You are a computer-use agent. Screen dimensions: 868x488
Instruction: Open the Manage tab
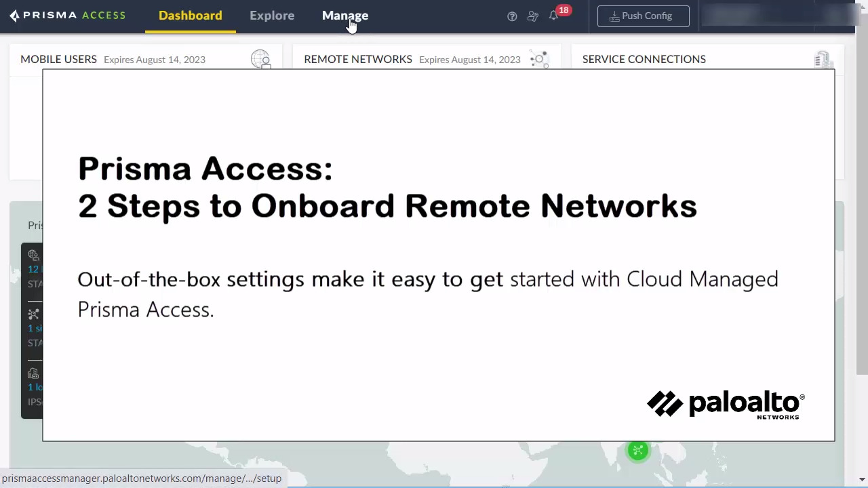pyautogui.click(x=344, y=16)
